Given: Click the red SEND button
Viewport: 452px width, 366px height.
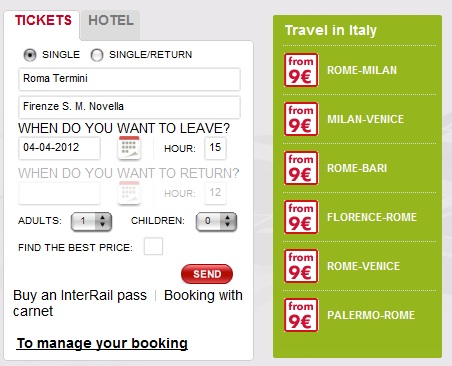Looking at the screenshot, I should [207, 274].
